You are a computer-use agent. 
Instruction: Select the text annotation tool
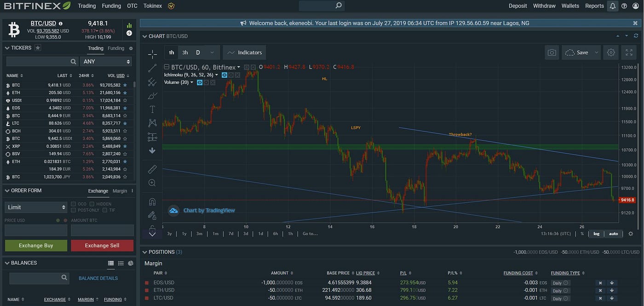point(152,109)
